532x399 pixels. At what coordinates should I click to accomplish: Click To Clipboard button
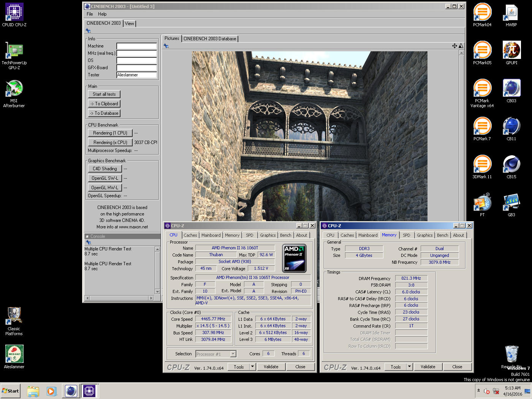pos(104,104)
